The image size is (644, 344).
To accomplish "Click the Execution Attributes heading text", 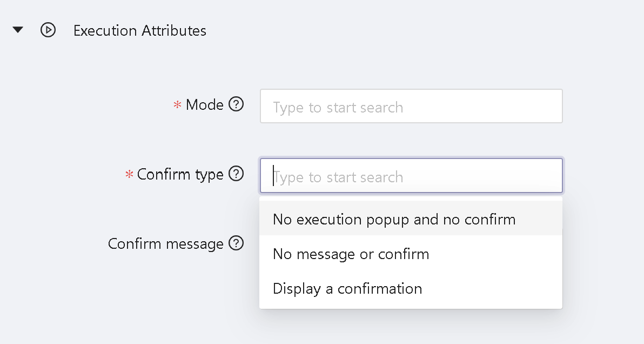I will click(139, 30).
